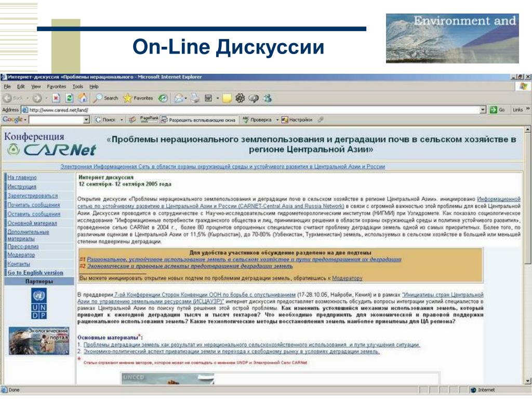The height and width of the screenshot is (399, 532).
Task: Click the Экологический портал banner image
Action: 39,341
